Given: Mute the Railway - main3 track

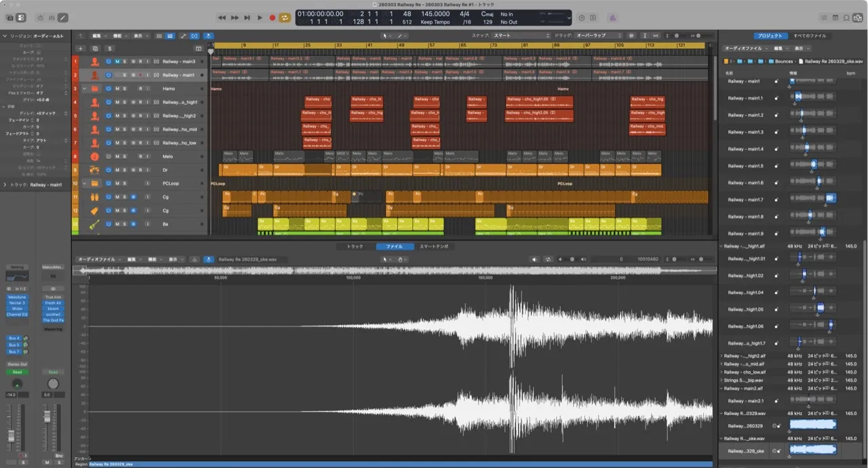Looking at the screenshot, I should pos(117,62).
